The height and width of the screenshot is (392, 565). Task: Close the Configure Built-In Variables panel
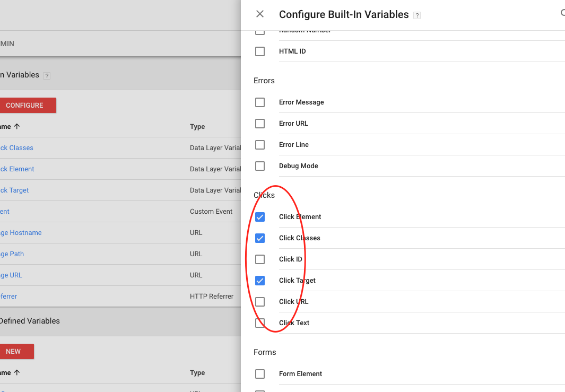[260, 14]
